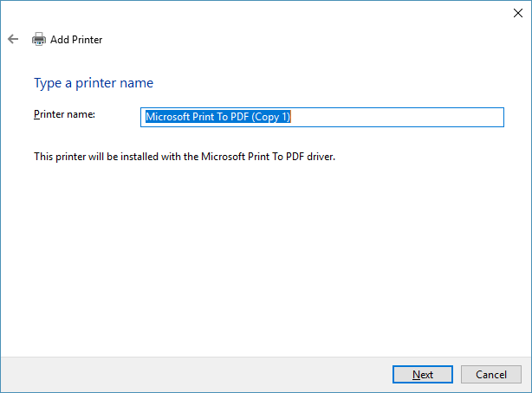The height and width of the screenshot is (393, 532).
Task: Click the back arrow icon
Action: [13, 39]
